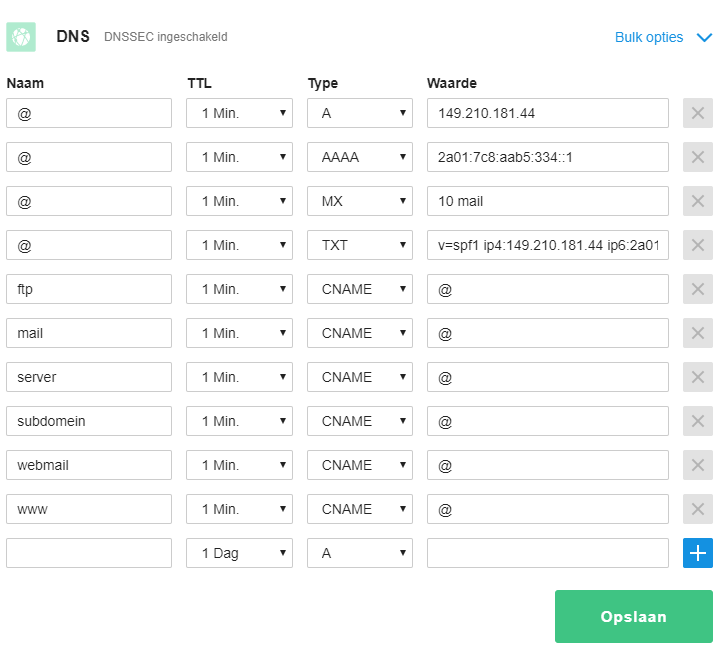
Task: Expand Bulk opties chevron arrow
Action: tap(704, 38)
